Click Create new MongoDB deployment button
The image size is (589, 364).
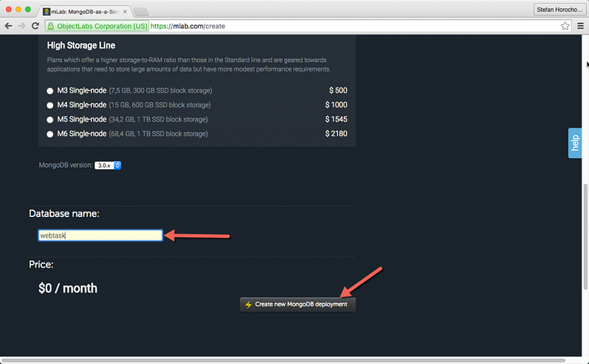coord(297,304)
